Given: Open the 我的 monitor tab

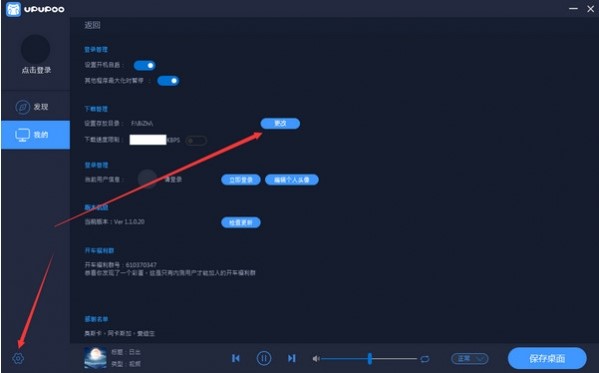Looking at the screenshot, I should [x=36, y=135].
